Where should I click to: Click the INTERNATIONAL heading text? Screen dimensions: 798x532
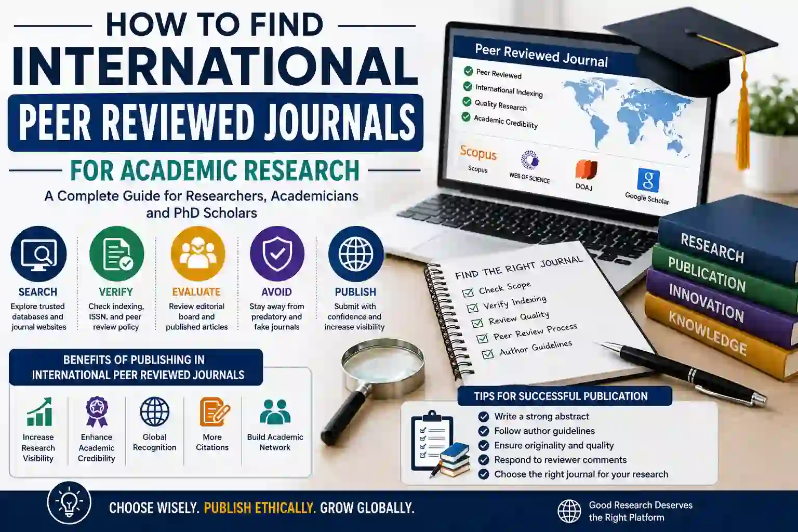(x=215, y=66)
